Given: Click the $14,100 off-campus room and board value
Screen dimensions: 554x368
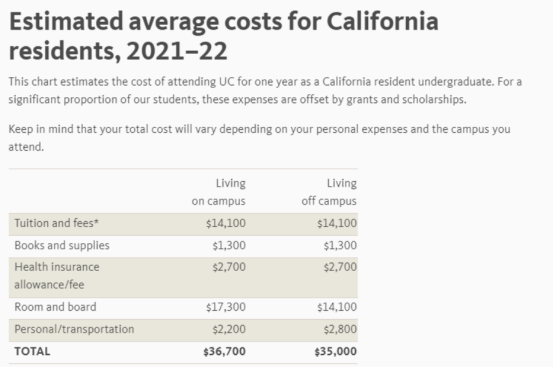Looking at the screenshot, I should point(337,307).
